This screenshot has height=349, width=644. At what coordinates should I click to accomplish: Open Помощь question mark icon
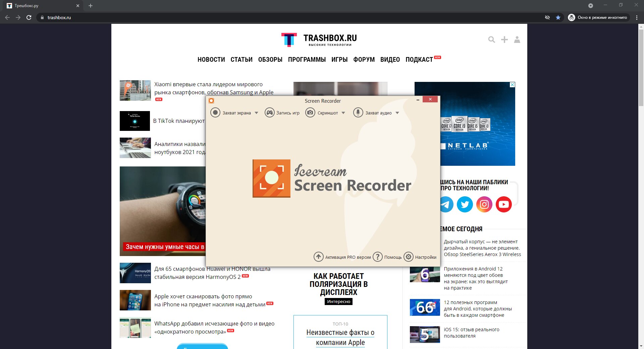point(378,257)
